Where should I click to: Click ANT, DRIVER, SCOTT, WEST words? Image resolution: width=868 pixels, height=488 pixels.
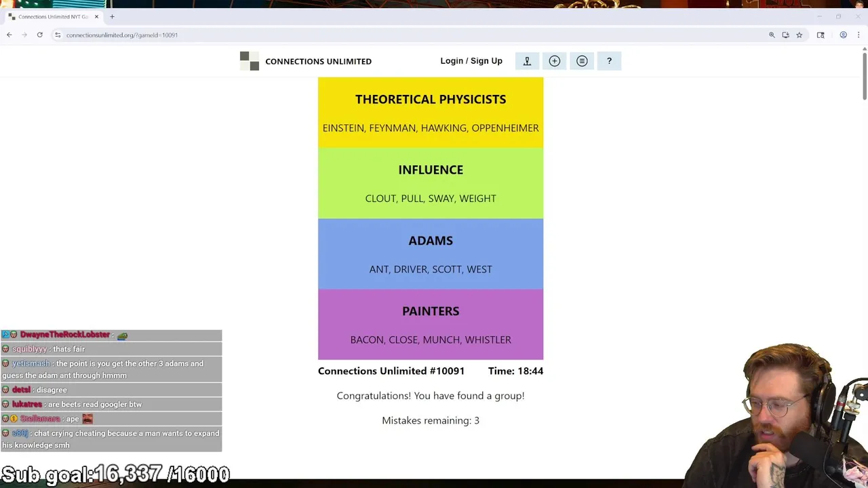pyautogui.click(x=431, y=269)
